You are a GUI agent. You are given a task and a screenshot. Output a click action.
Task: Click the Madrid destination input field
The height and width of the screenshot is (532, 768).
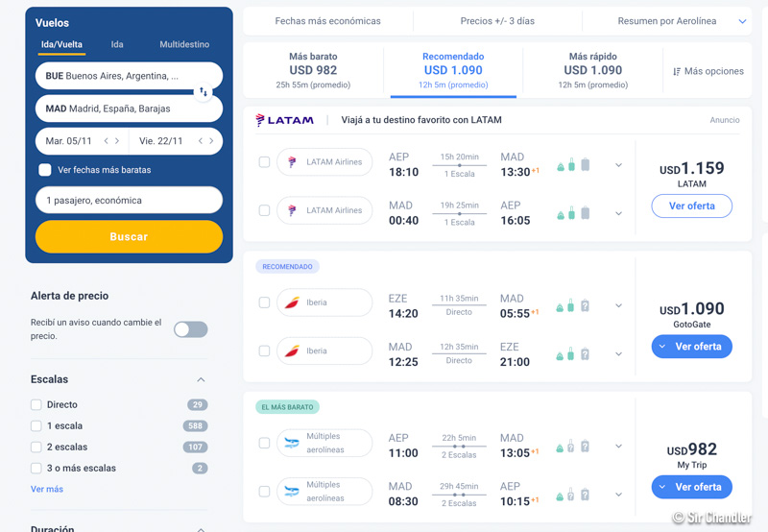(x=129, y=109)
